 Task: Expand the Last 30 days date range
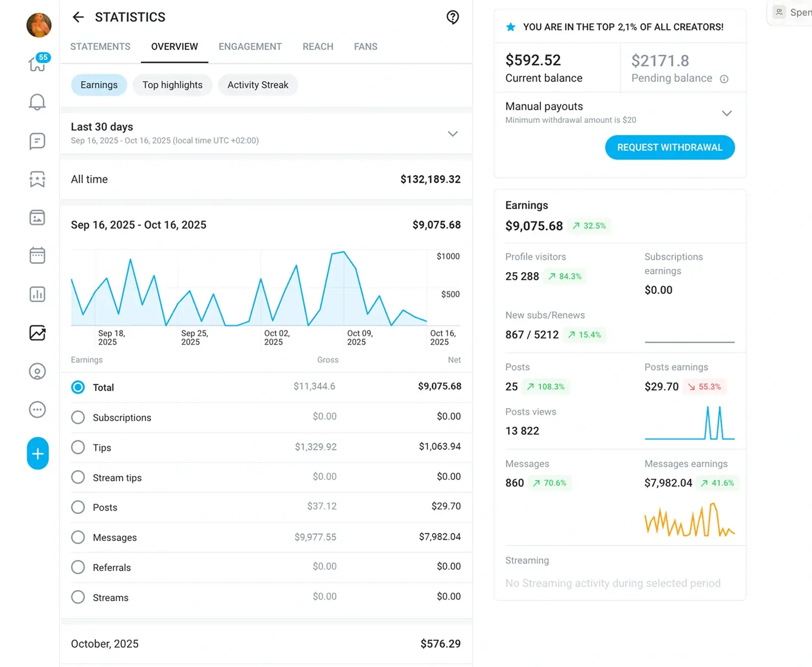pyautogui.click(x=453, y=134)
